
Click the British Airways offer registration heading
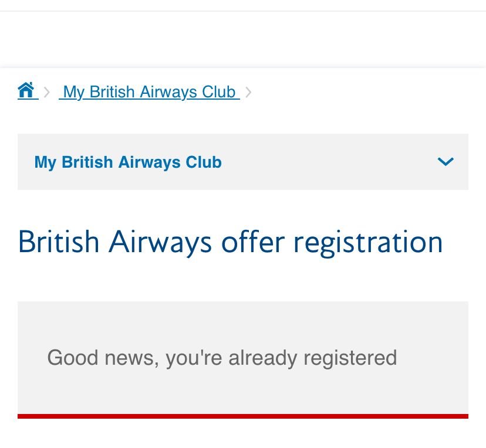(x=230, y=243)
